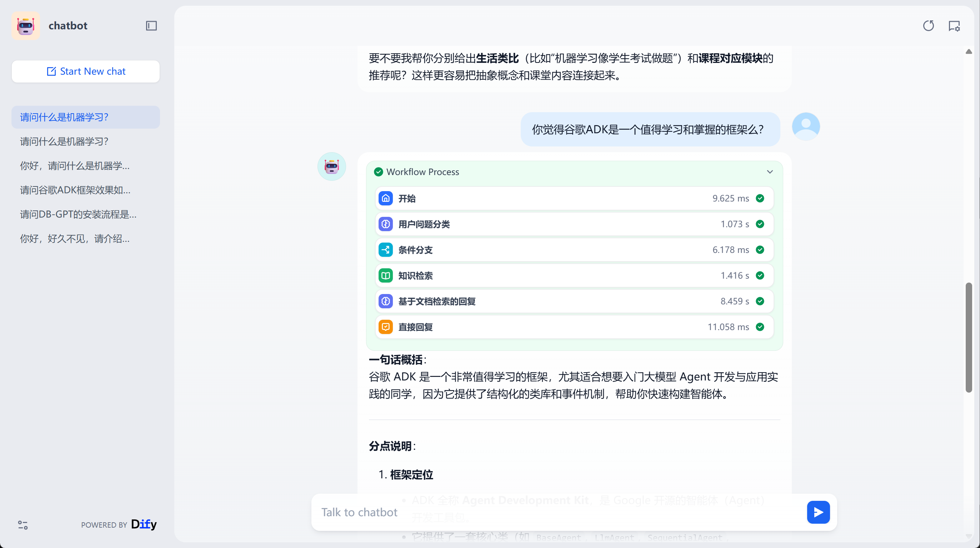This screenshot has height=548, width=980.
Task: Open the 你好，好久不见，请介绍... conversation
Action: [x=86, y=239]
